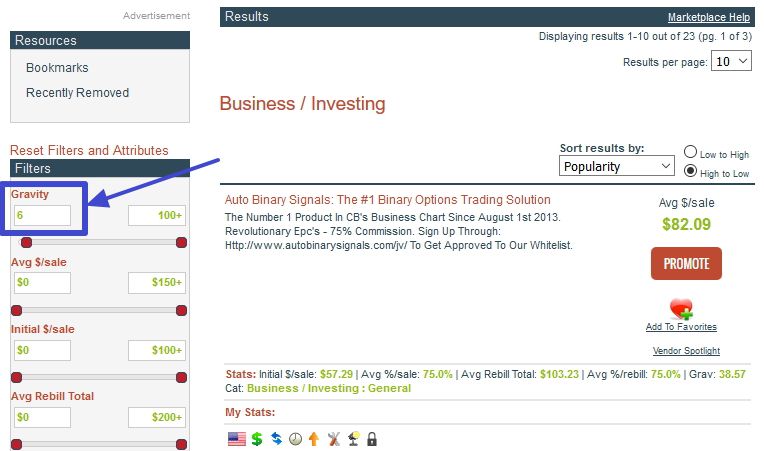The width and height of the screenshot is (764, 451).
Task: Select the Low to High sort order
Action: (690, 152)
